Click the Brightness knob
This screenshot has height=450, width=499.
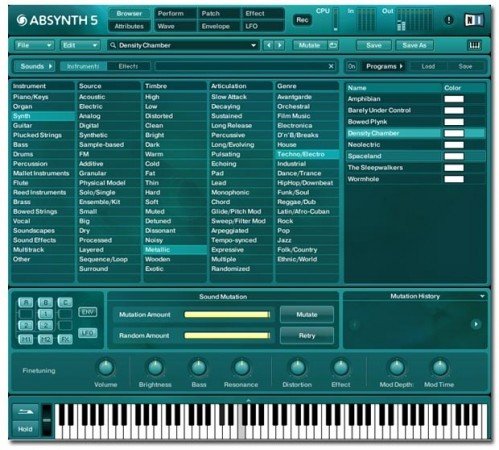(155, 368)
